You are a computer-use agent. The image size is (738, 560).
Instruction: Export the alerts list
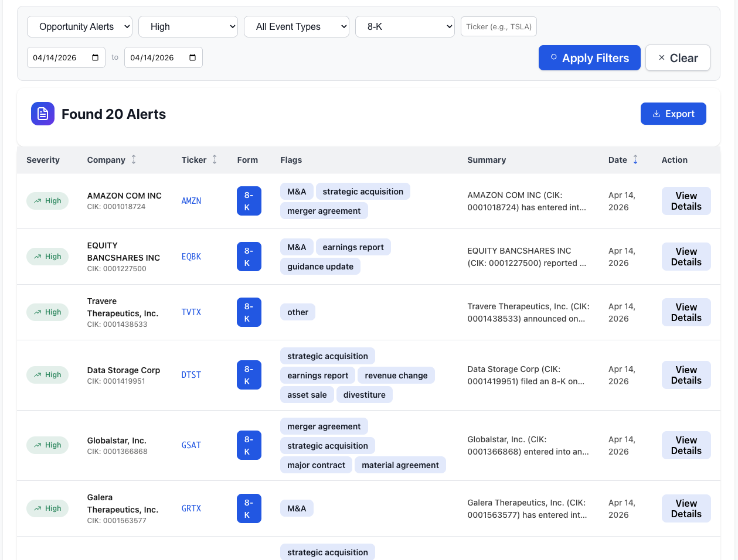point(674,114)
